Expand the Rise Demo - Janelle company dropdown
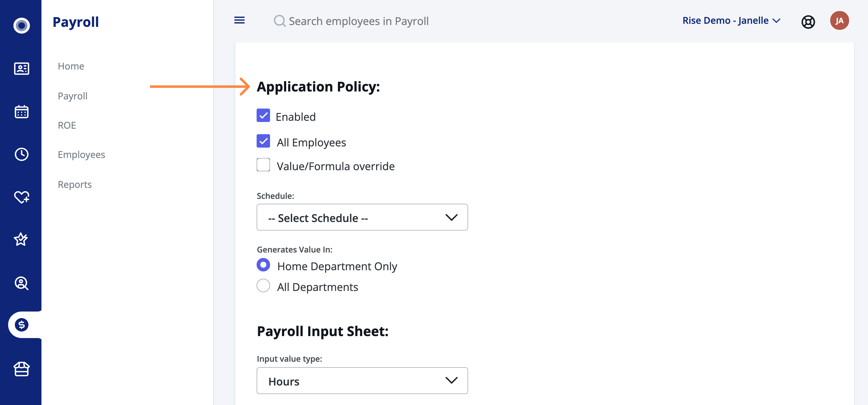The width and height of the screenshot is (868, 405). [731, 20]
